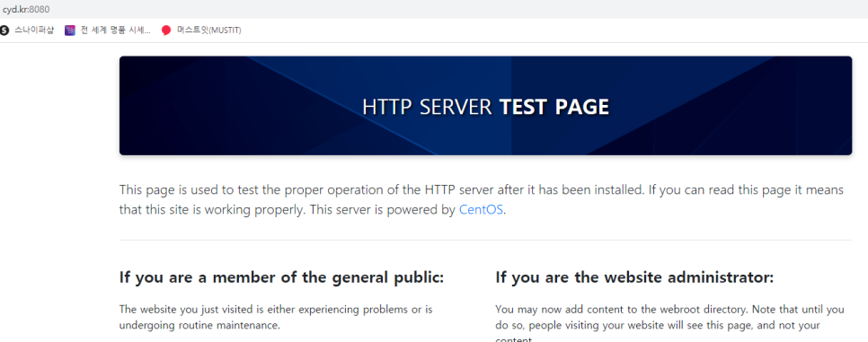This screenshot has width=868, height=342.
Task: Click the horizontal divider below the intro
Action: click(x=485, y=241)
